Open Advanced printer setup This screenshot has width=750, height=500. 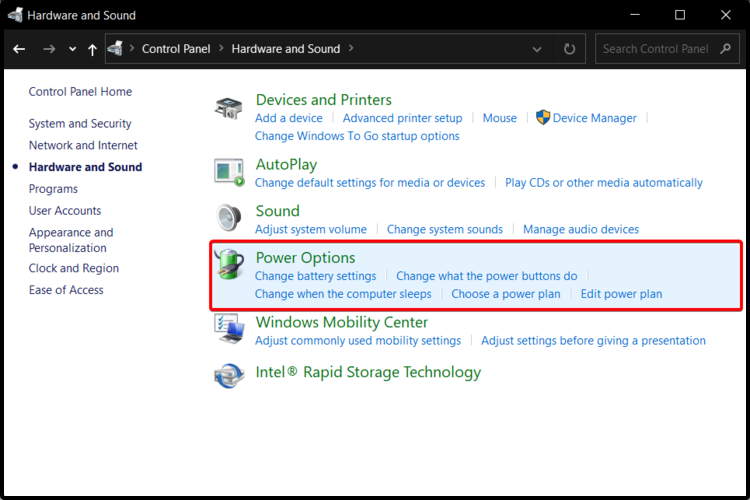coord(402,118)
